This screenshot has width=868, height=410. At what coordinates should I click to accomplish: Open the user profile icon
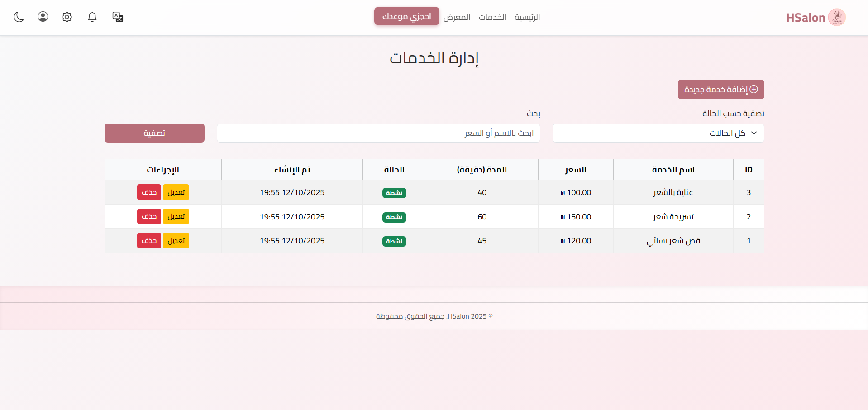(43, 17)
